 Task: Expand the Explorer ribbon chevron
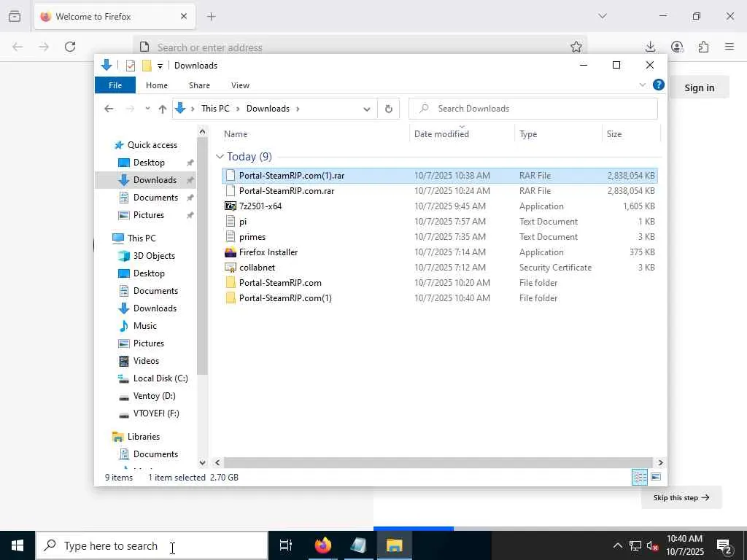[x=642, y=85]
